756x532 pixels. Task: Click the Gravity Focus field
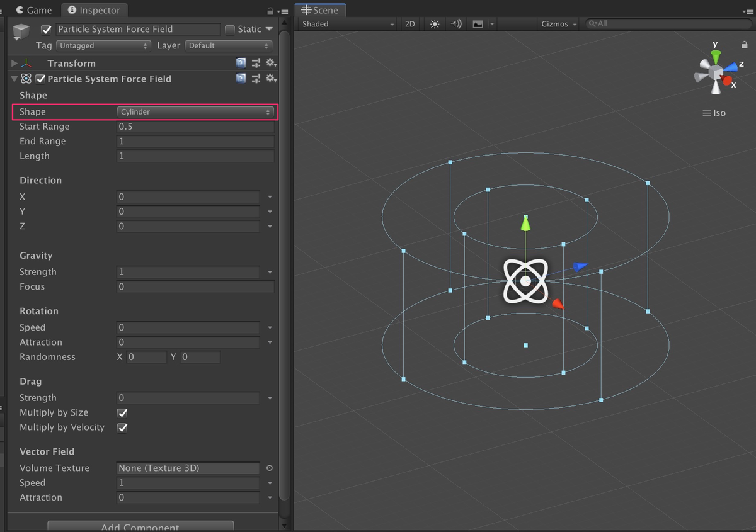point(196,286)
